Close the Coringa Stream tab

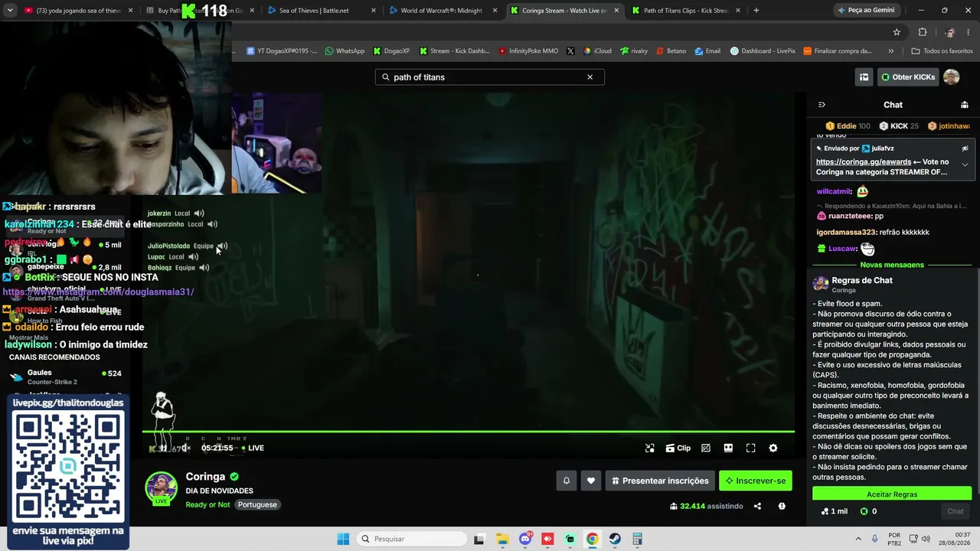(616, 11)
